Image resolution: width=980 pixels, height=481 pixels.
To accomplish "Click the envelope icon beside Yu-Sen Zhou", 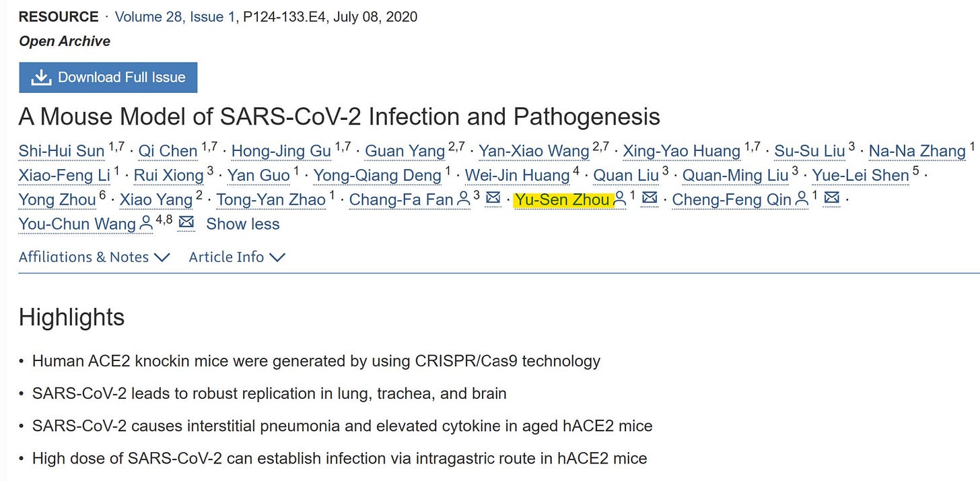I will (650, 199).
